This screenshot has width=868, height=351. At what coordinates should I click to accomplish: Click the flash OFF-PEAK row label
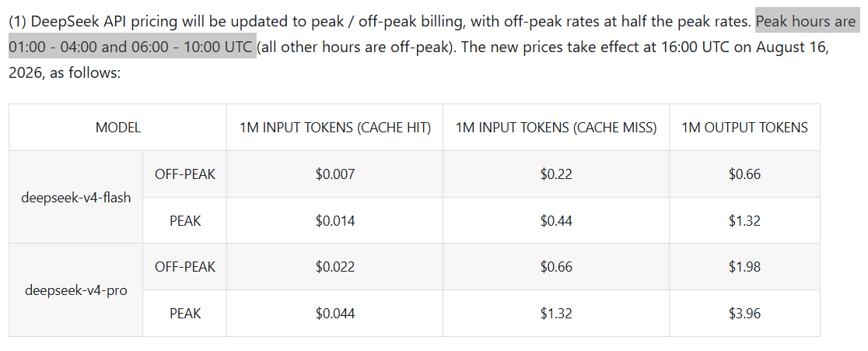(x=185, y=174)
